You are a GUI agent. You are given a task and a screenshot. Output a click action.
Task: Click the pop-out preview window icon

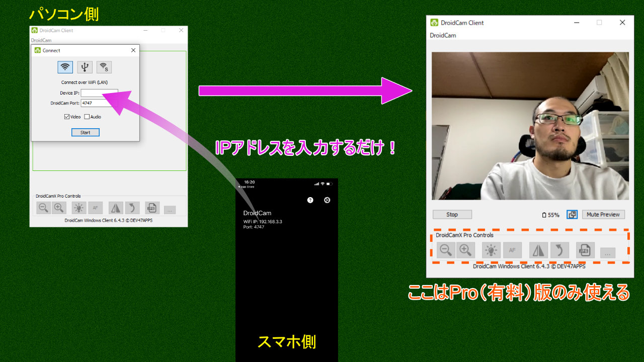click(572, 215)
